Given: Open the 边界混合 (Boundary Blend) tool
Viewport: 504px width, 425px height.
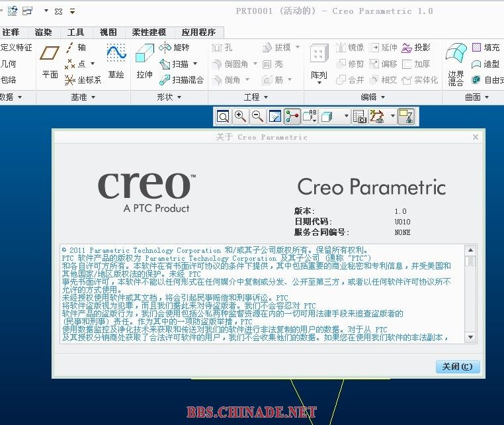Looking at the screenshot, I should (x=456, y=64).
